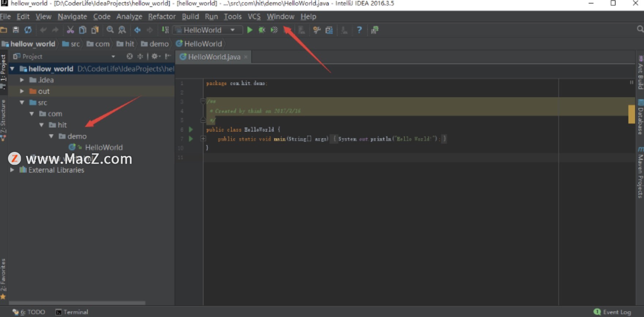This screenshot has width=644, height=317.
Task: Click the Run with Coverage icon
Action: click(274, 30)
